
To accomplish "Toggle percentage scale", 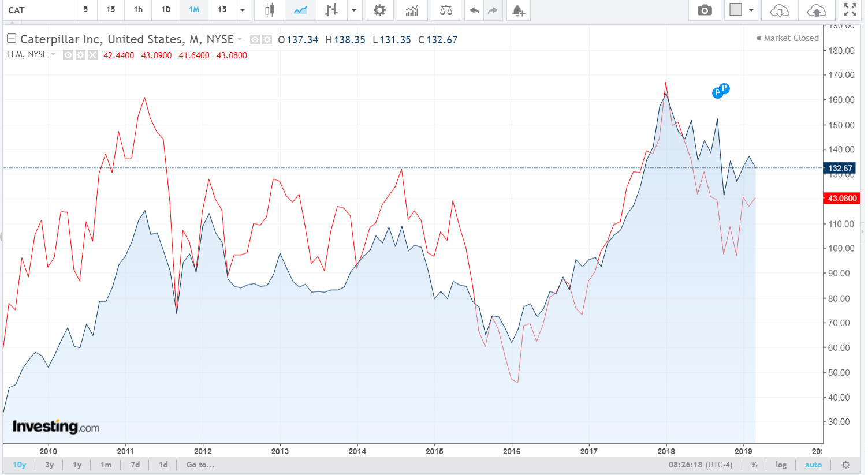I will pyautogui.click(x=754, y=465).
